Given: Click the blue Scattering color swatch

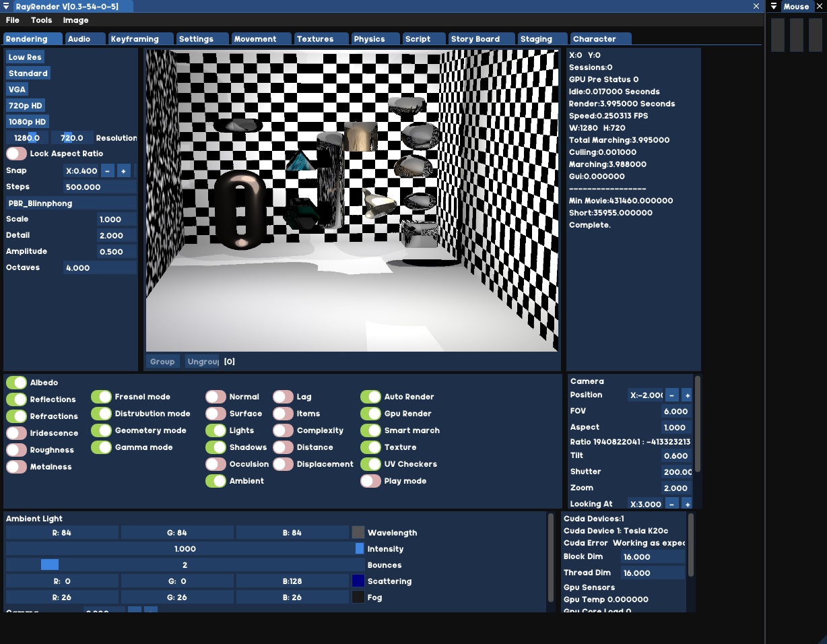Looking at the screenshot, I should pos(358,581).
